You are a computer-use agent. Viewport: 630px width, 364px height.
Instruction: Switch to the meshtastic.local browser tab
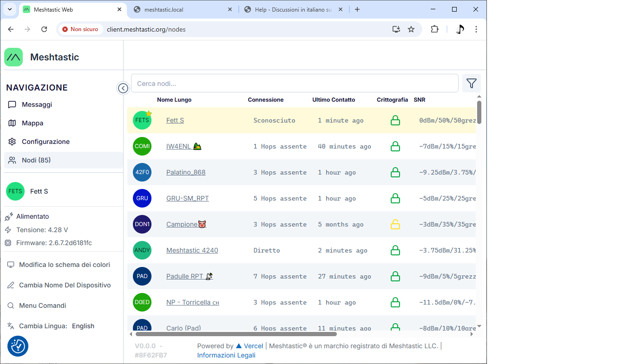[181, 10]
